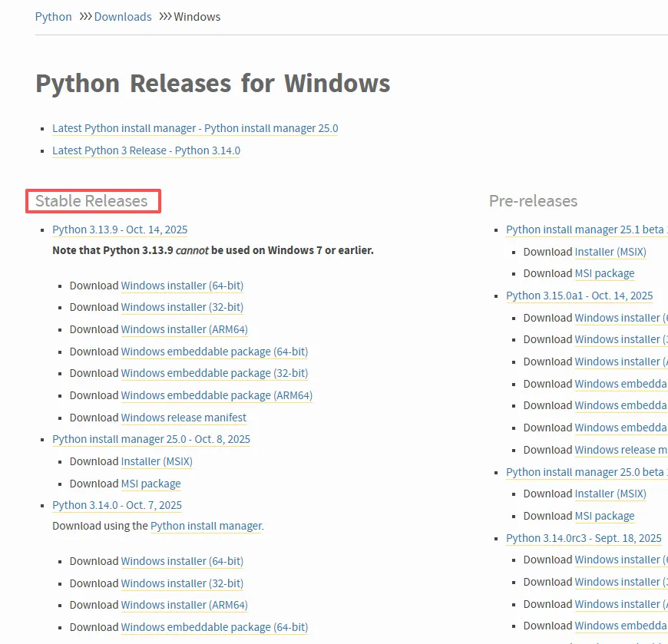Open Python 3.14.0rc3 - Sept. 18, 2025 pre-release
668x644 pixels.
tap(584, 538)
